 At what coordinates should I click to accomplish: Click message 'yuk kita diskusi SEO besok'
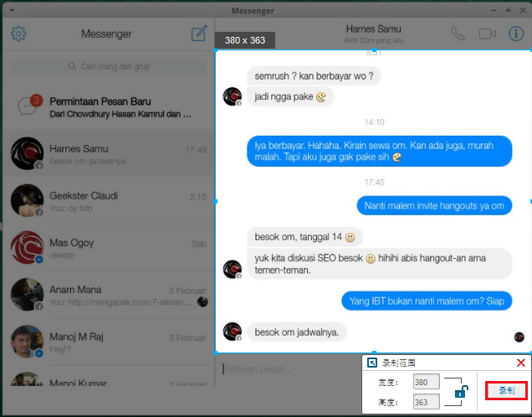(379, 264)
